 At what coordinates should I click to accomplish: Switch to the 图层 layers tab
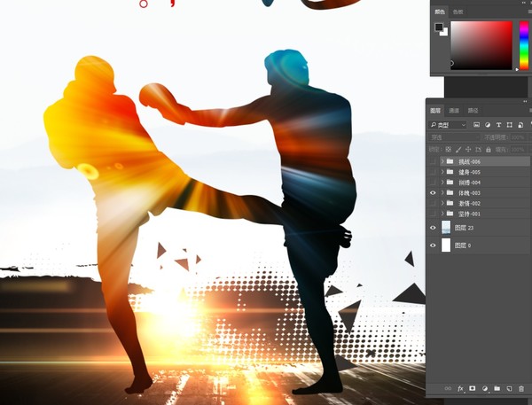[x=435, y=111]
